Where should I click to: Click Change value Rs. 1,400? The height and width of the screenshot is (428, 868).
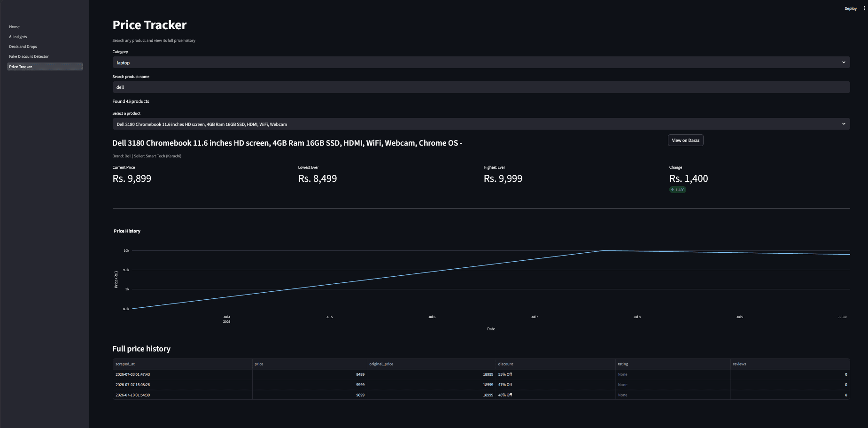(x=689, y=179)
